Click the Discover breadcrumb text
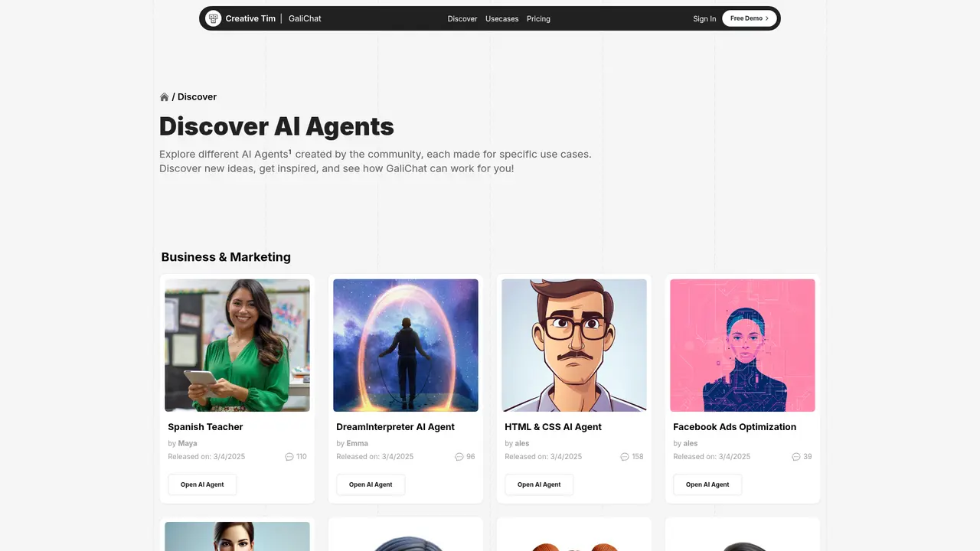Screen dimensions: 980x551 (x=197, y=97)
